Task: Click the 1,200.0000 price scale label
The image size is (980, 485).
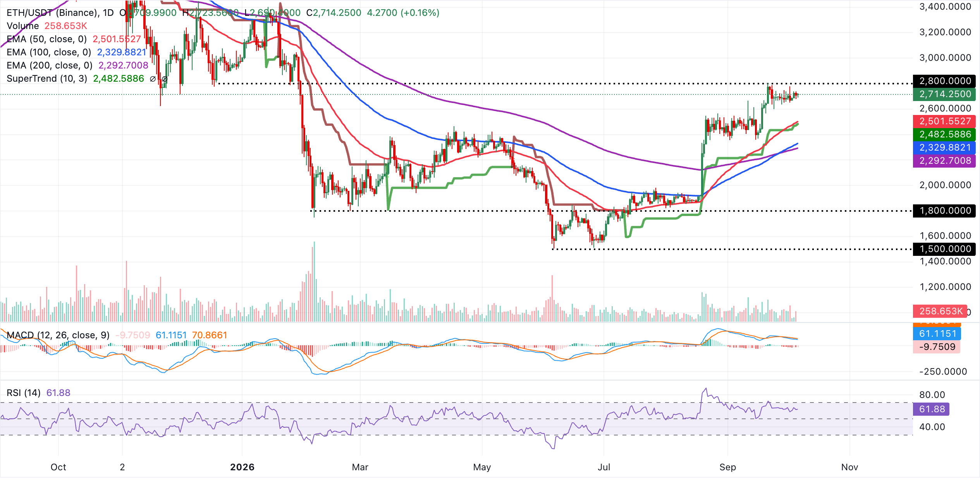Action: (945, 287)
